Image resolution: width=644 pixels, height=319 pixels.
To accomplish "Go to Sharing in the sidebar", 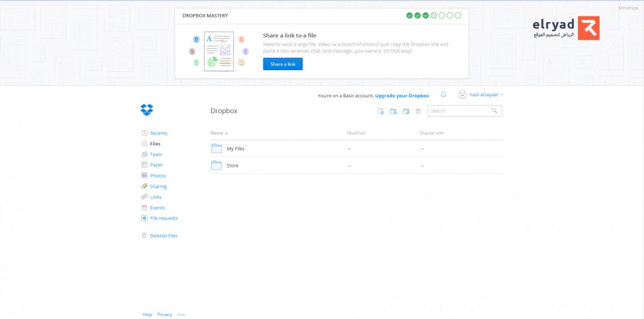I will (x=159, y=186).
